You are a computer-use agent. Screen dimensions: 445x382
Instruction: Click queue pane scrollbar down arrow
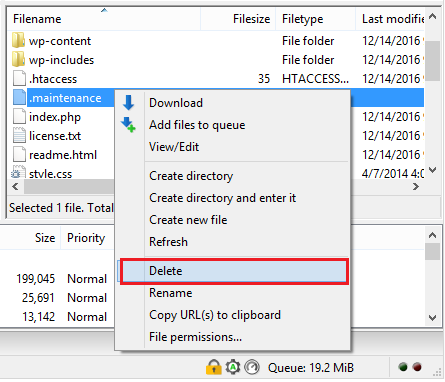point(432,318)
